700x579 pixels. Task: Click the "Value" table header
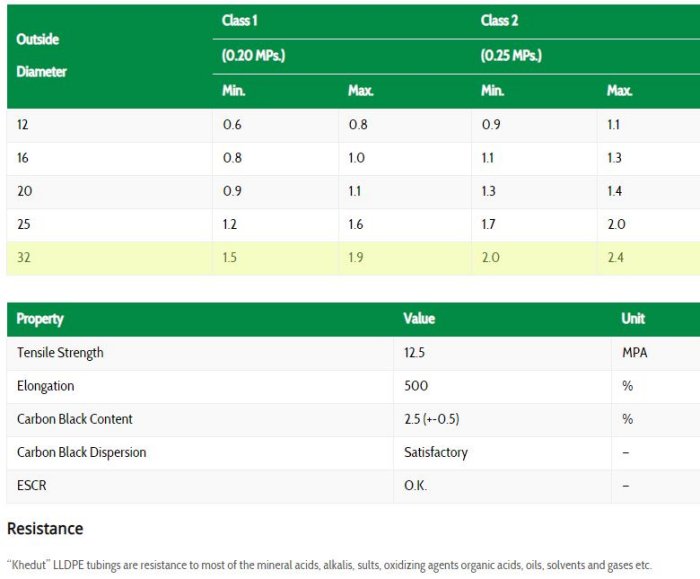[419, 319]
